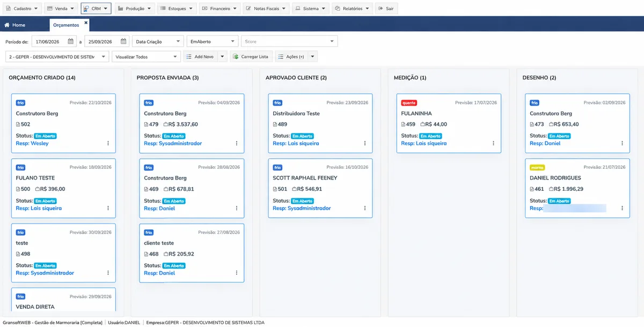The height and width of the screenshot is (327, 644).
Task: Open options menu of budget 498 card
Action: 108,273
